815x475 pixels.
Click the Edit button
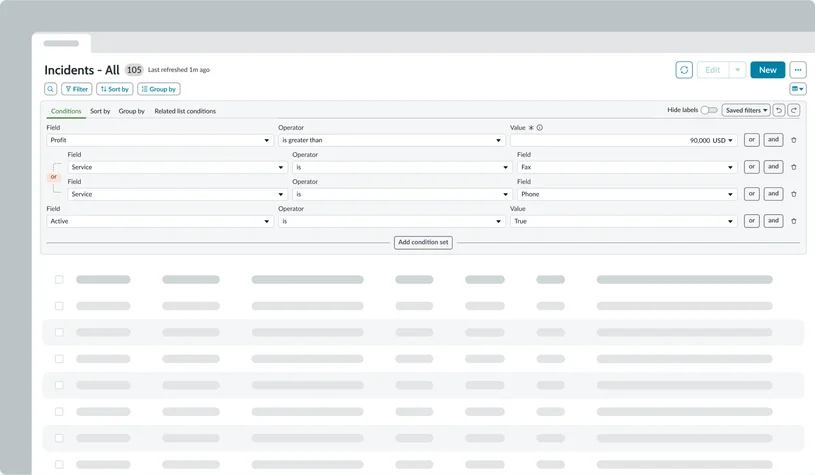coord(713,70)
